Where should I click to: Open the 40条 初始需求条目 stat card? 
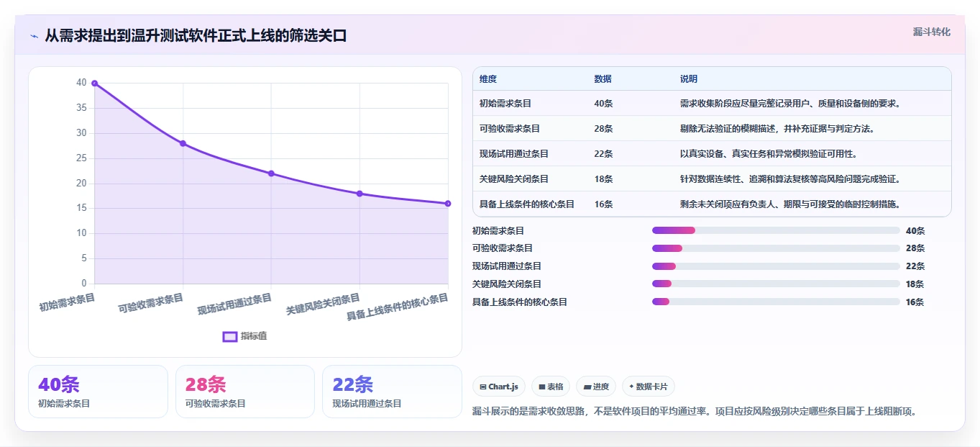pyautogui.click(x=98, y=392)
